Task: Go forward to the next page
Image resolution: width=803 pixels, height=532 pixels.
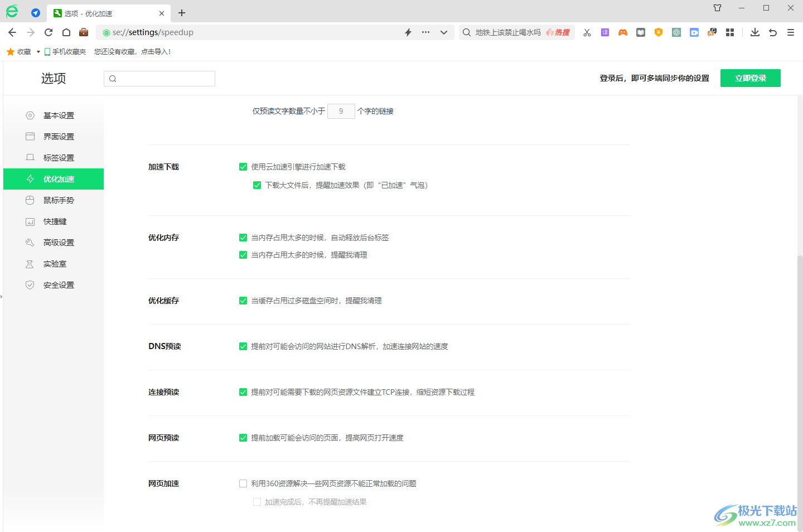Action: click(31, 32)
